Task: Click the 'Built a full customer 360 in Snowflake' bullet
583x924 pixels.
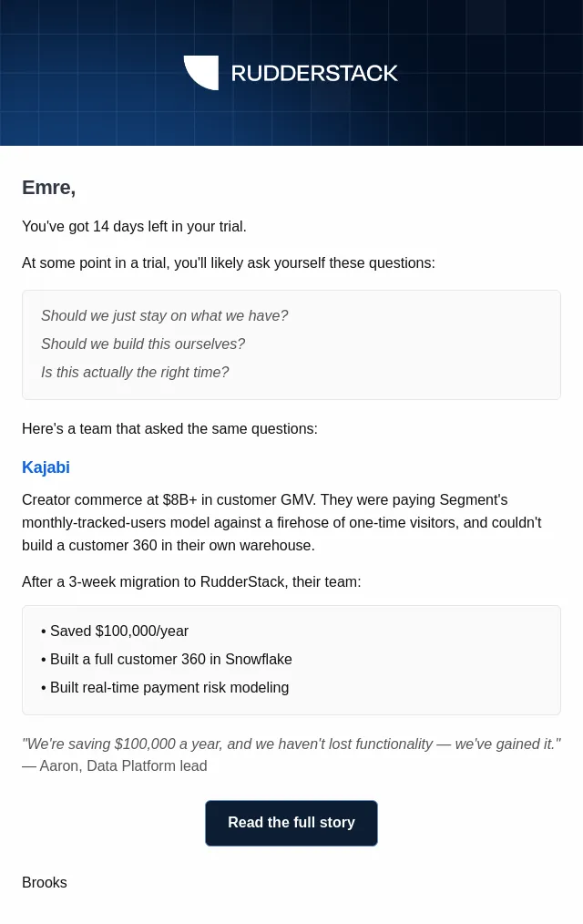Action: tap(167, 660)
